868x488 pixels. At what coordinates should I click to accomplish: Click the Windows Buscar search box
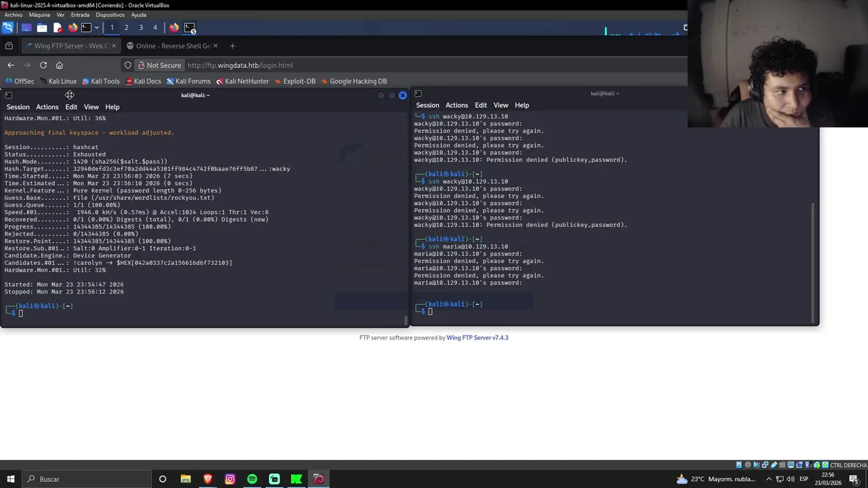[86, 479]
